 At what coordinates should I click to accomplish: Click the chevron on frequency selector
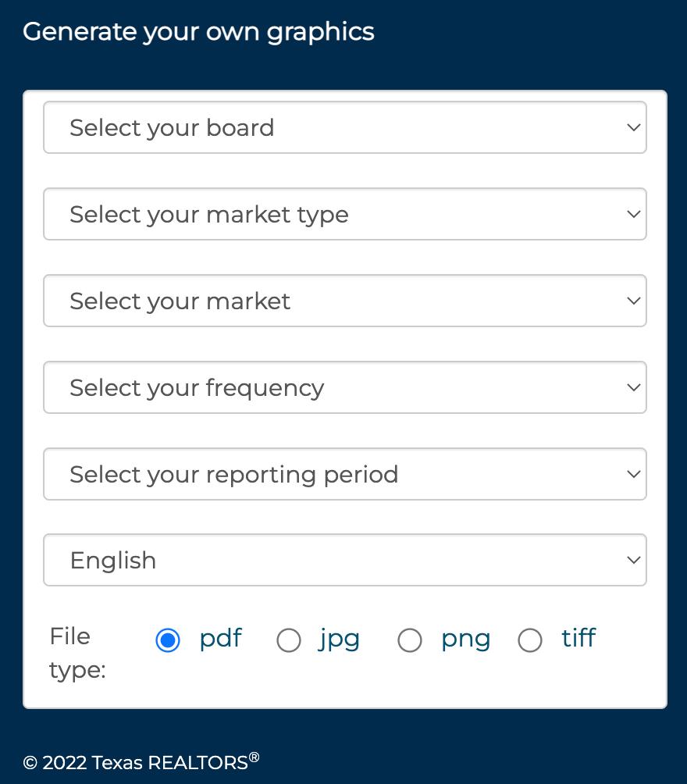tap(633, 387)
